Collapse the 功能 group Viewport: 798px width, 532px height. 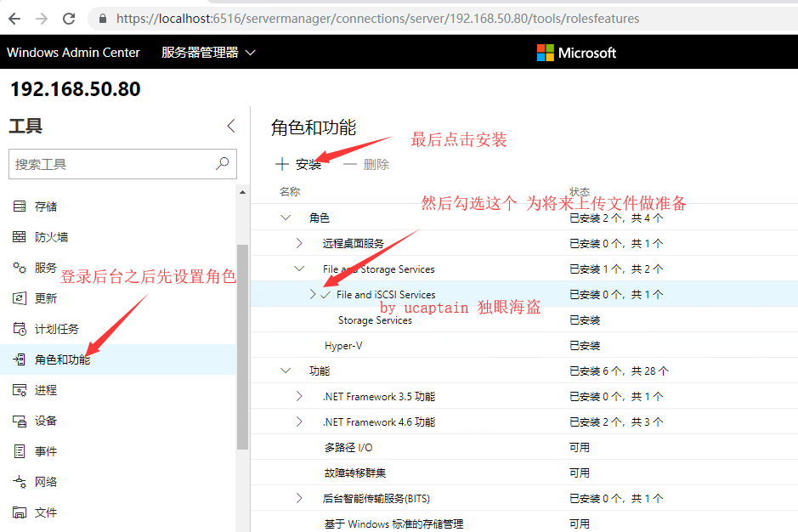[286, 371]
